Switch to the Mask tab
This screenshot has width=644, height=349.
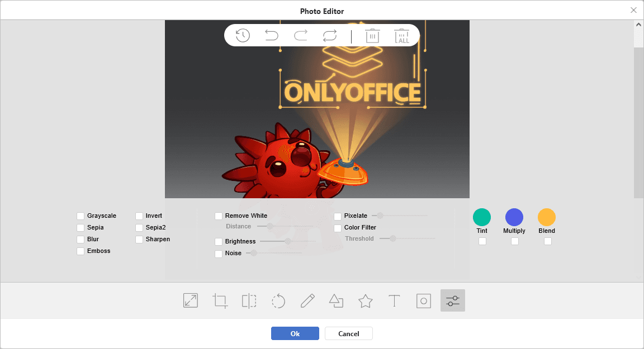click(x=423, y=300)
